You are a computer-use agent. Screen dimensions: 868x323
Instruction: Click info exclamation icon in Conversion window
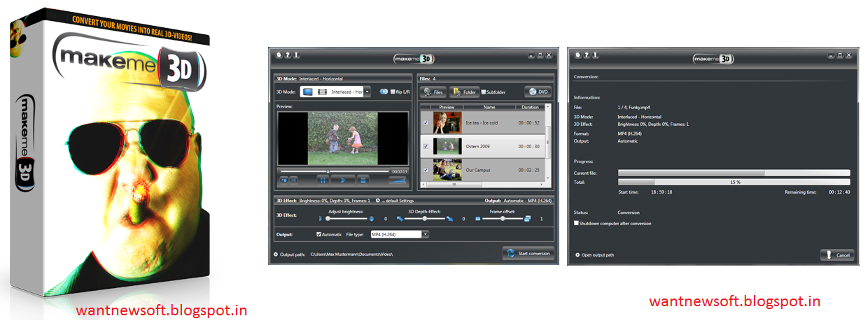click(595, 55)
